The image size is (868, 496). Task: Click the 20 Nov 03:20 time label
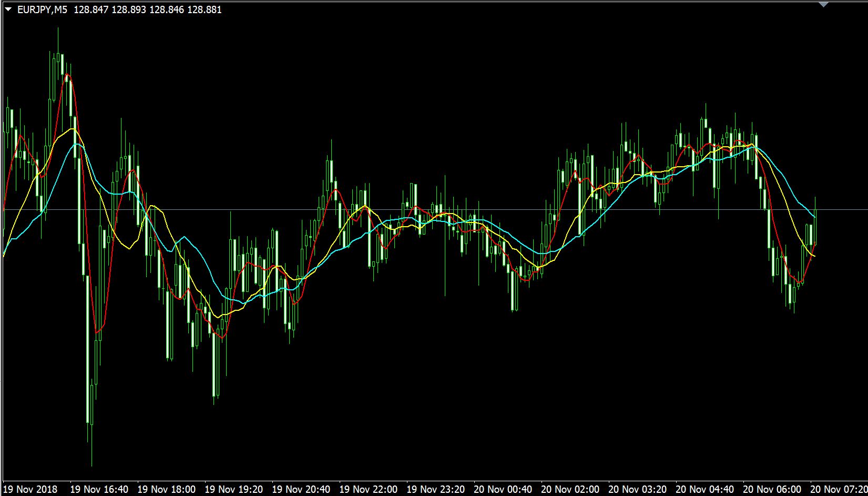pos(638,489)
